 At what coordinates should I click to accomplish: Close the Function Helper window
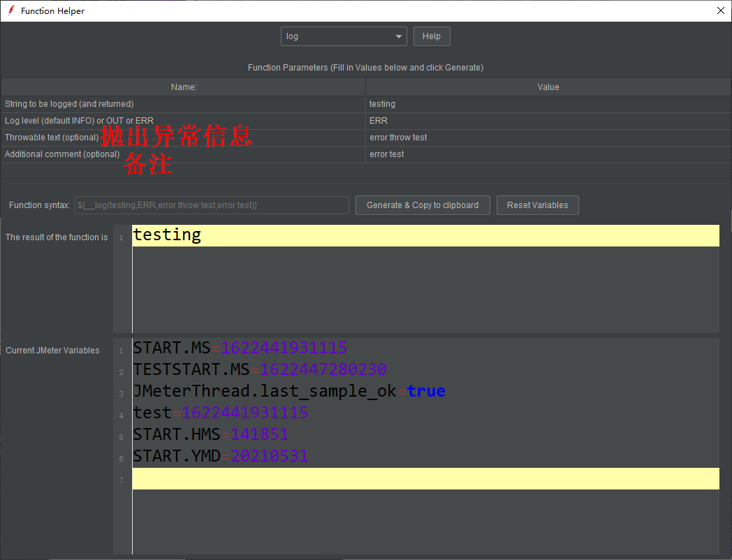click(720, 10)
